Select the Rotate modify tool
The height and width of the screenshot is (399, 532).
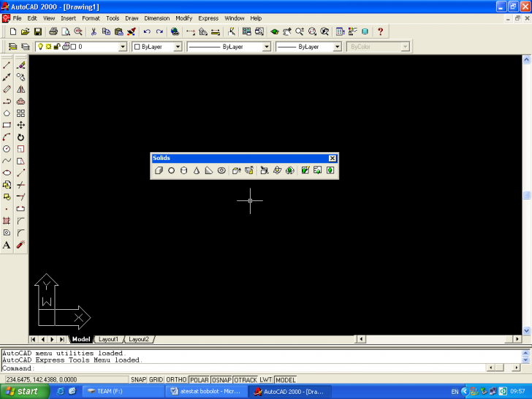(x=20, y=137)
